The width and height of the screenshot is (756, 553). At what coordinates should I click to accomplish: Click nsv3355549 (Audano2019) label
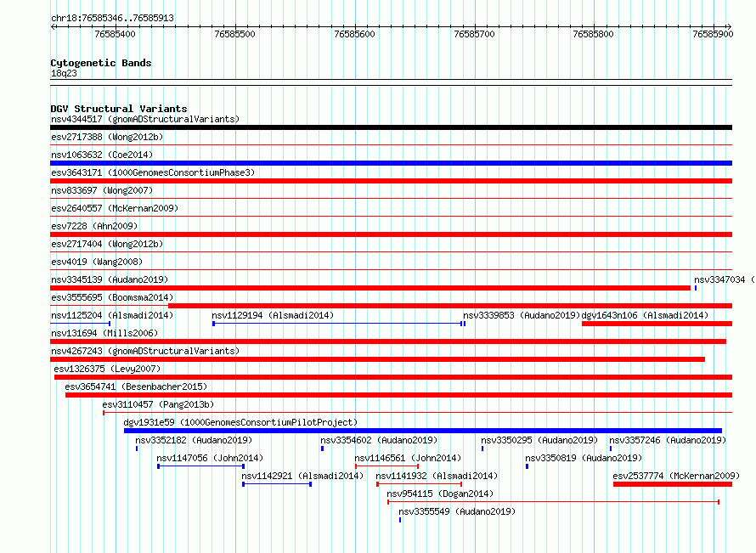[457, 511]
